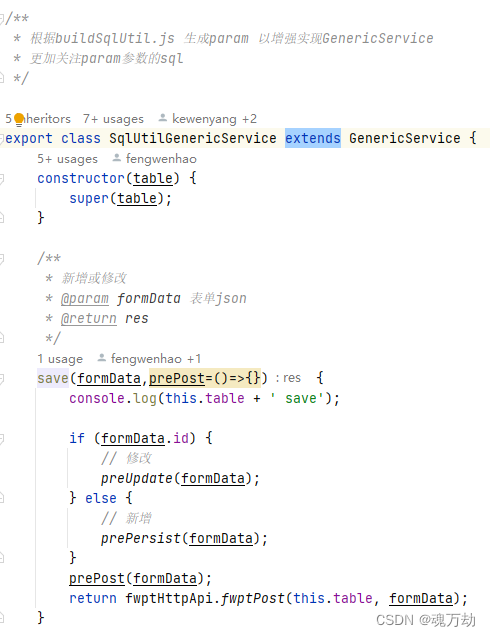Viewport: 490px width, 637px height.
Task: Click 'formData' in the @param doc line
Action: click(x=149, y=298)
